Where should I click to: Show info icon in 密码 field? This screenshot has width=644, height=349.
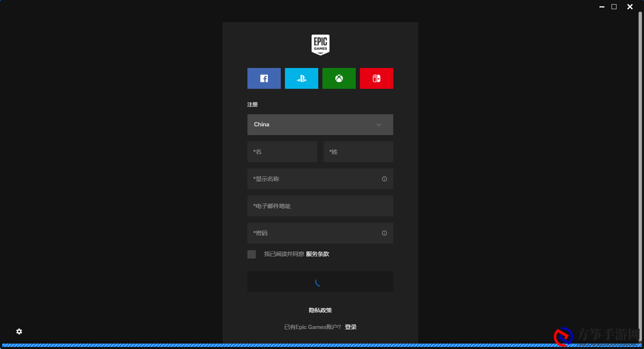pyautogui.click(x=384, y=233)
